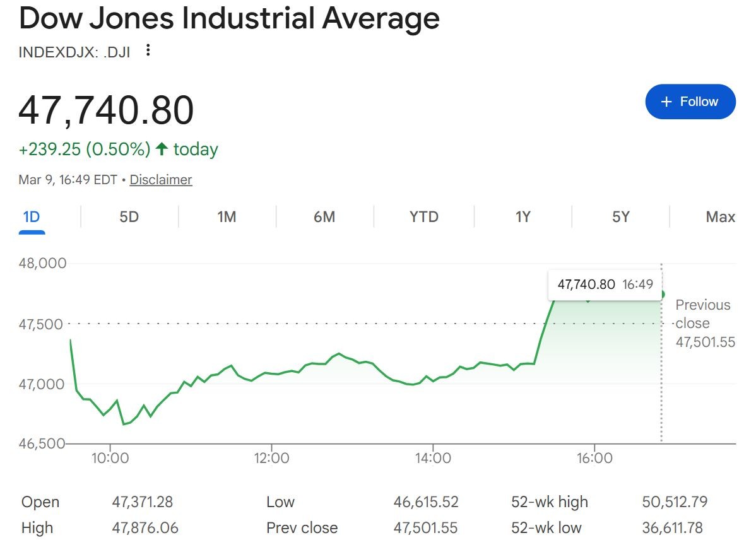The image size is (756, 545).
Task: Click the chart line's lowest dip after 10:00
Action: point(124,424)
